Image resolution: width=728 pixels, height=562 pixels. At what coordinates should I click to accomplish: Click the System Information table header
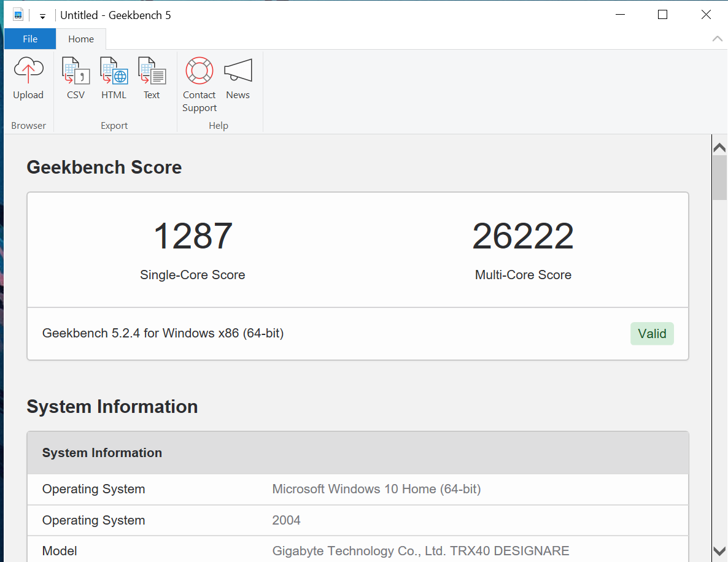(358, 453)
